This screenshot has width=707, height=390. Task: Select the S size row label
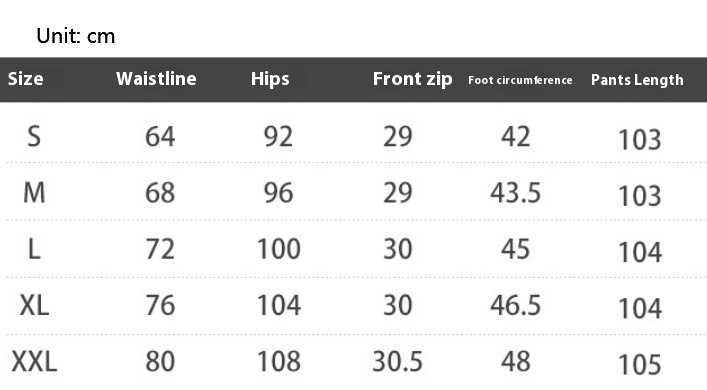[x=34, y=136]
